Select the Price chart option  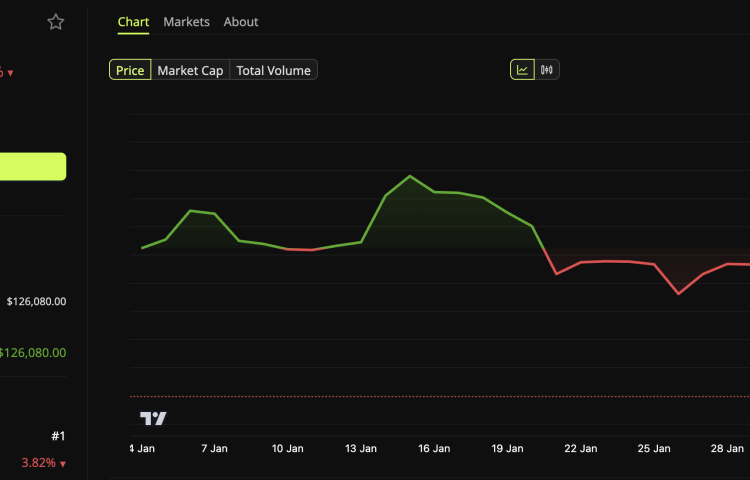click(x=130, y=70)
